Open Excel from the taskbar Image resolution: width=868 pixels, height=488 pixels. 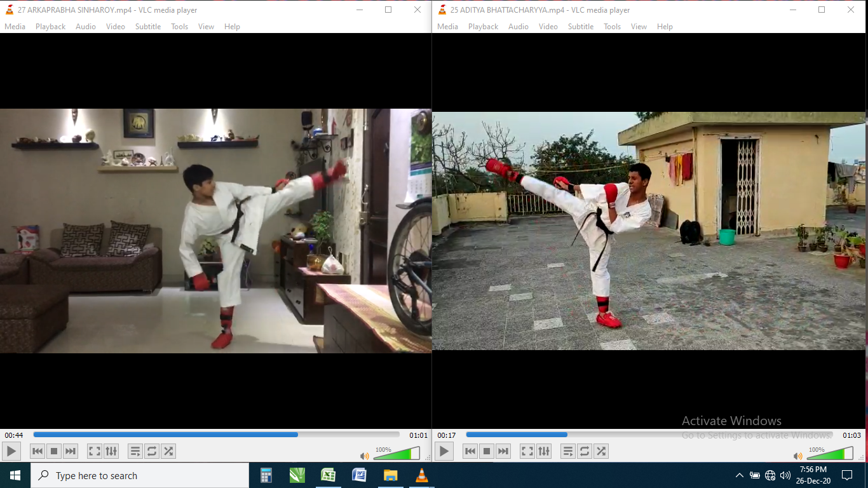(329, 475)
